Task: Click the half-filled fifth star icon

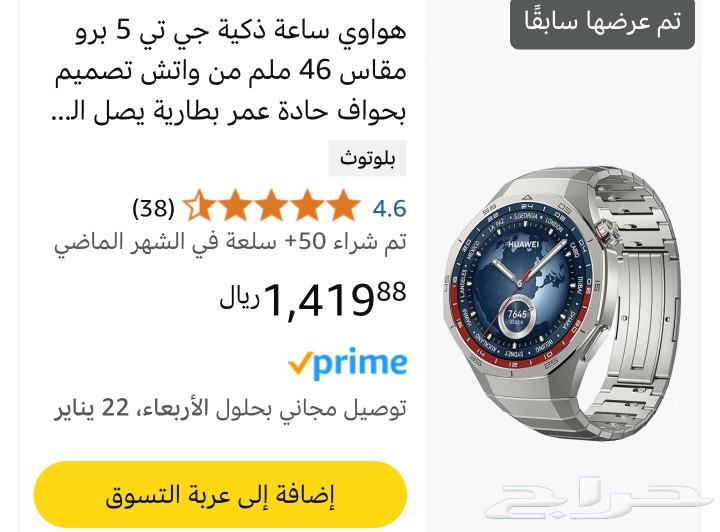Action: coord(200,205)
